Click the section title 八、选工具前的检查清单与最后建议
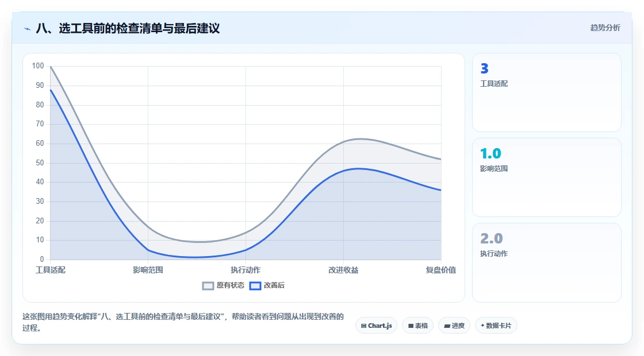This screenshot has height=356, width=644. [x=128, y=28]
